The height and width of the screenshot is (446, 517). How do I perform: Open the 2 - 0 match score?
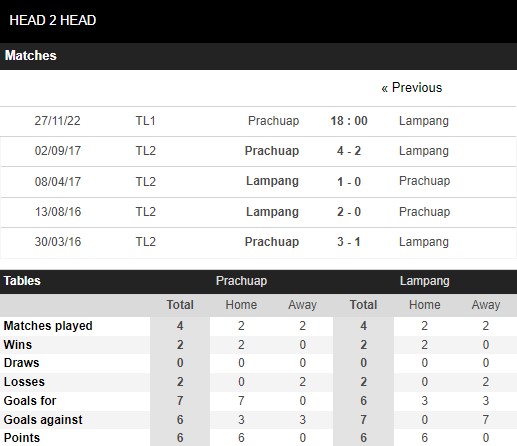point(349,212)
